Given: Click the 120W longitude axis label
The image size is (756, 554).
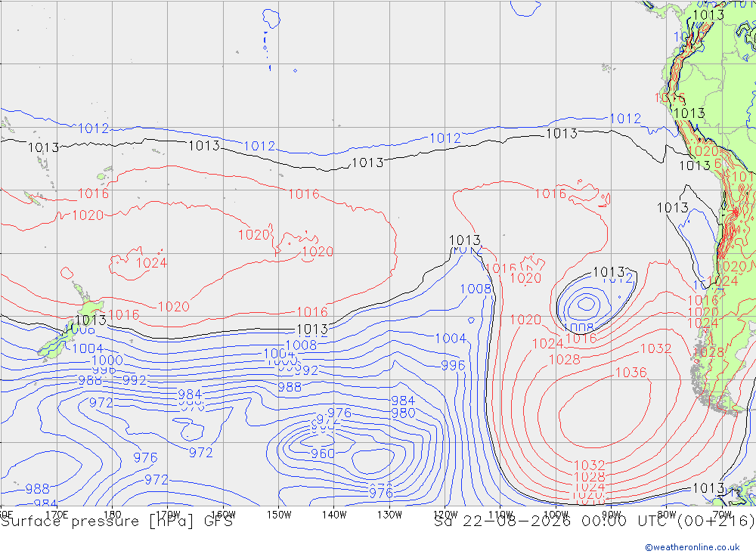Looking at the screenshot, I should pyautogui.click(x=445, y=515).
